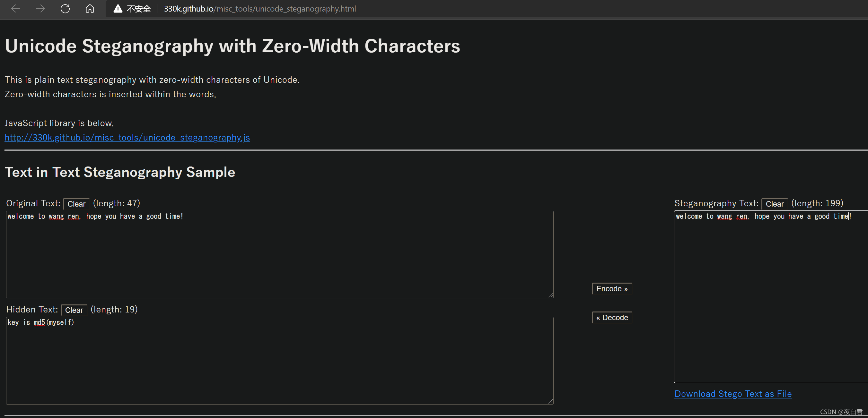Screen dimensions: 868x418
Task: Open the unicode_steganography.js library link
Action: [127, 137]
